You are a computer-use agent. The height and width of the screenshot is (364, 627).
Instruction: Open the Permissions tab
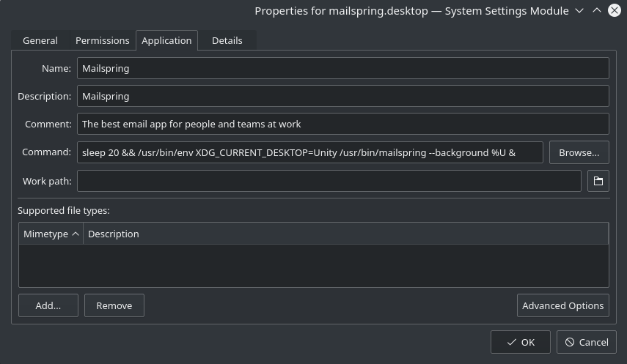point(103,40)
